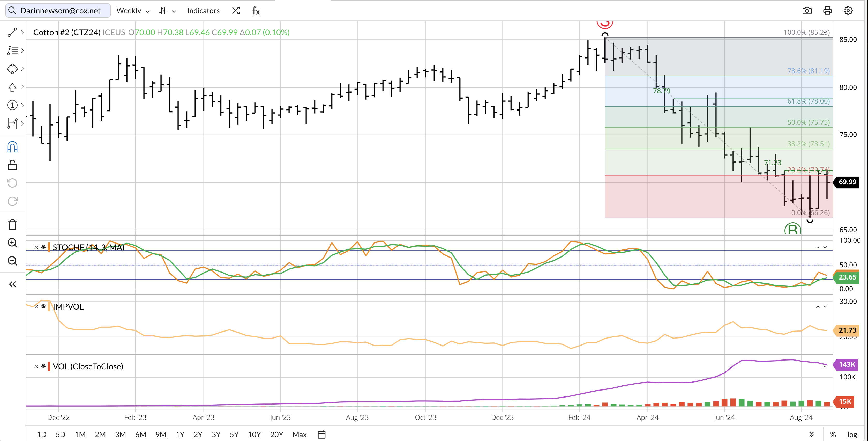Click the camera snapshot icon
This screenshot has width=868, height=441.
pyautogui.click(x=807, y=11)
